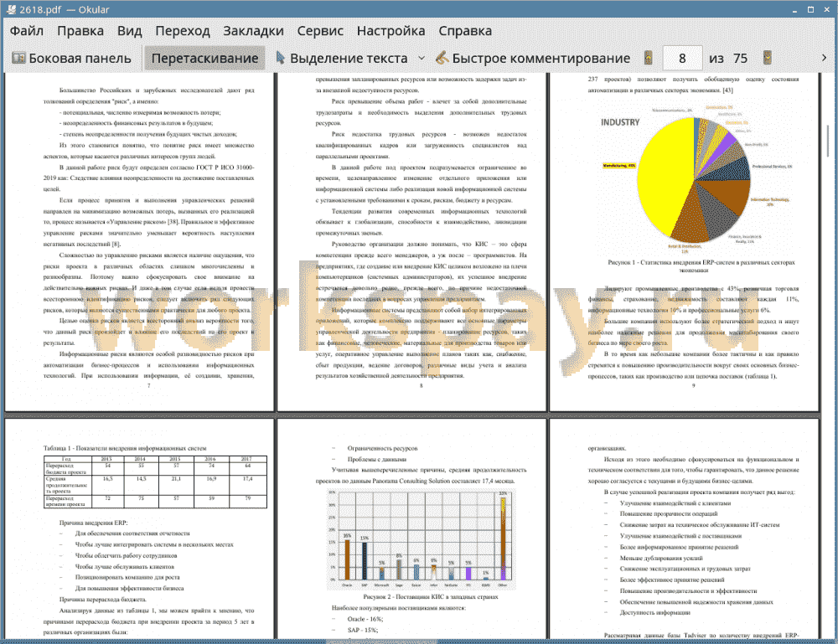Click the "из 75" page count label
Viewport: 838px width, 644px height.
point(728,59)
